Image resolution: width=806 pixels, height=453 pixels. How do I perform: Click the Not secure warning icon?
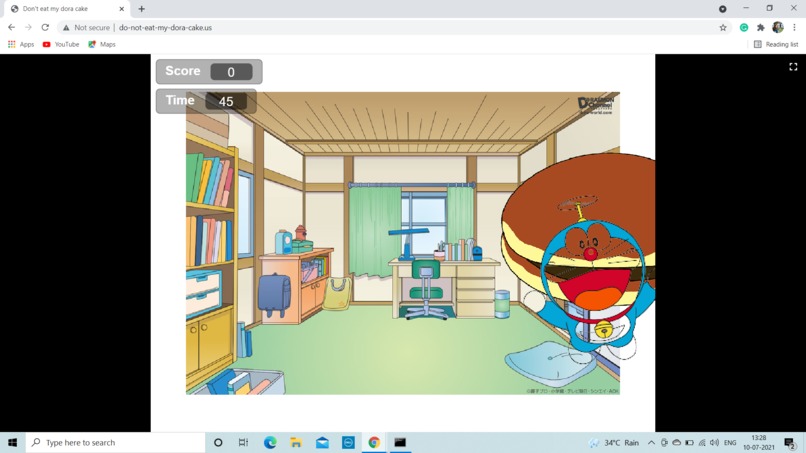click(66, 28)
